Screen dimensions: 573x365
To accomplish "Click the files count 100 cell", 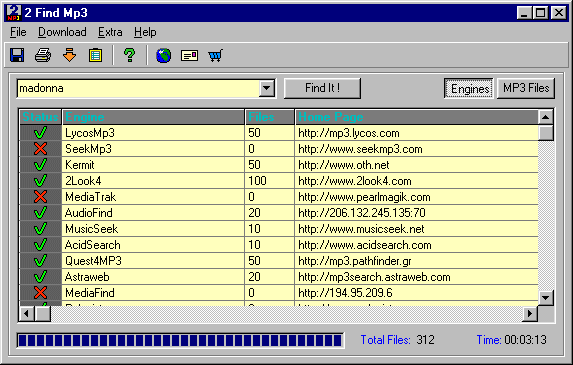I will pyautogui.click(x=270, y=181).
